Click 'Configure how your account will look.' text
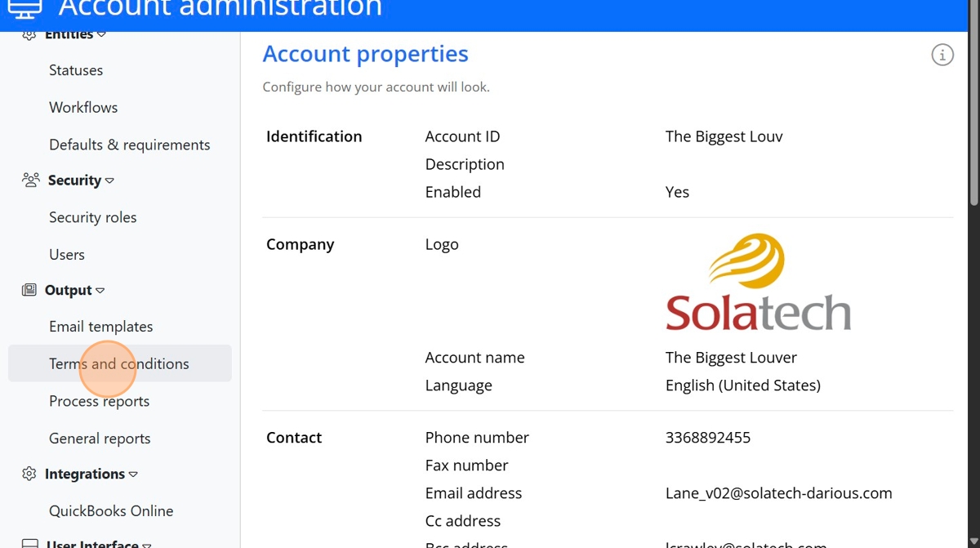 coord(376,87)
